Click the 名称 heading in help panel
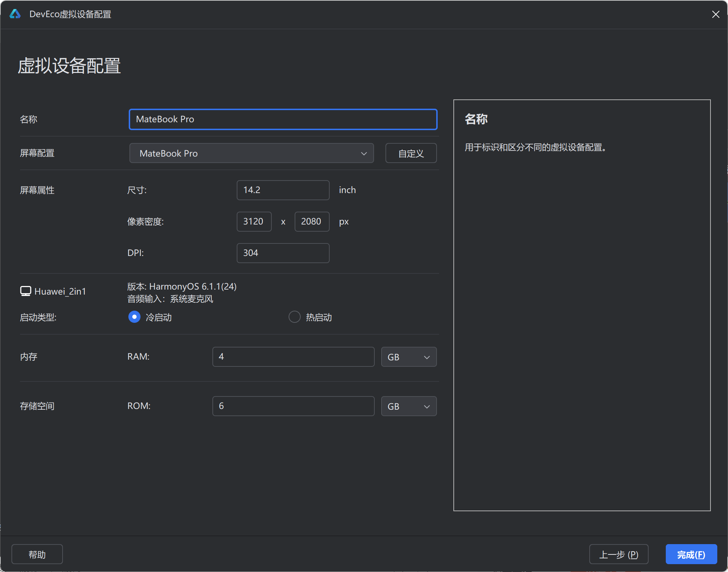 (476, 119)
